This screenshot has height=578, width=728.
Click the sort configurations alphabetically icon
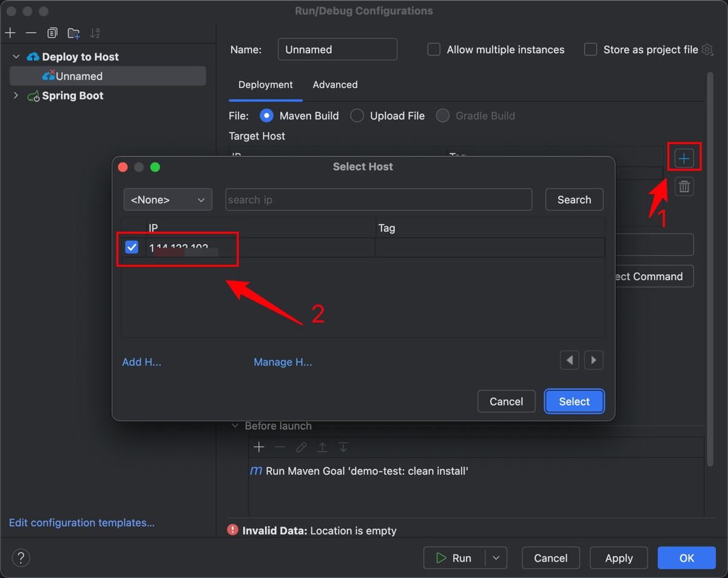[95, 33]
